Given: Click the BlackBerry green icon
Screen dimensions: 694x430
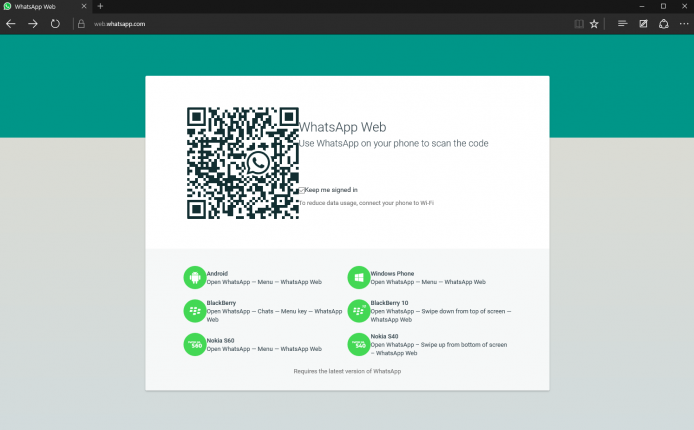Looking at the screenshot, I should (x=195, y=311).
